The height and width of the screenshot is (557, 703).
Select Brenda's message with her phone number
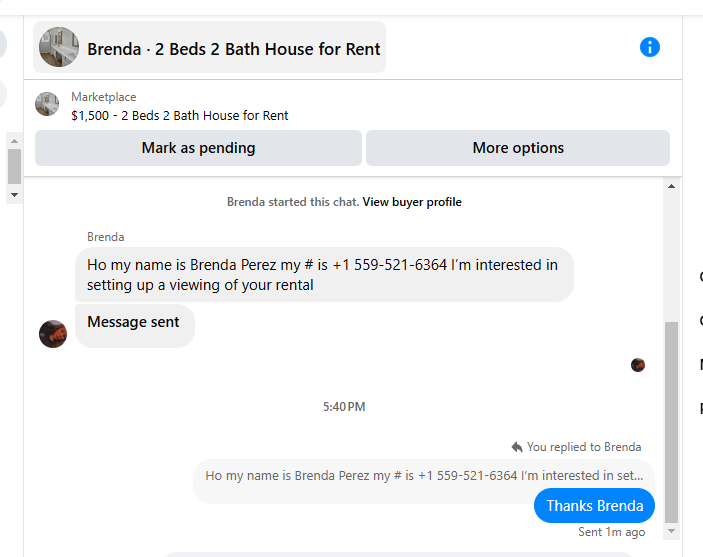[x=323, y=275]
